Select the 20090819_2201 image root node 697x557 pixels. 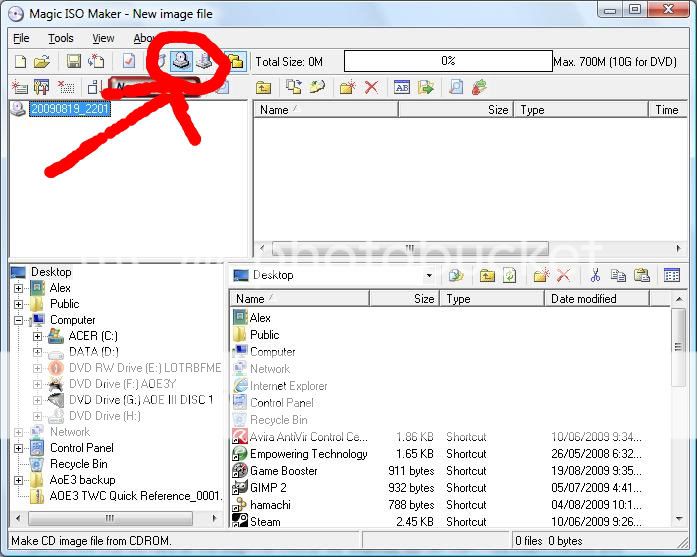pos(70,109)
